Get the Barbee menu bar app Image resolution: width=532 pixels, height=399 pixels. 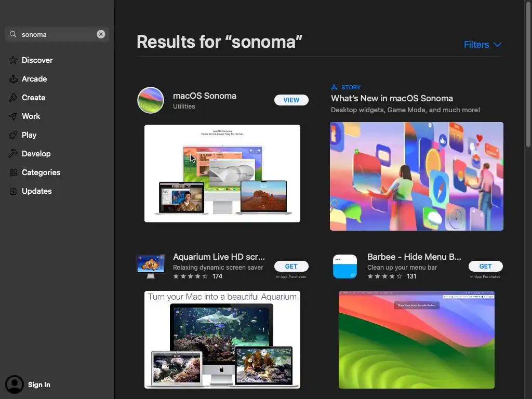click(486, 267)
